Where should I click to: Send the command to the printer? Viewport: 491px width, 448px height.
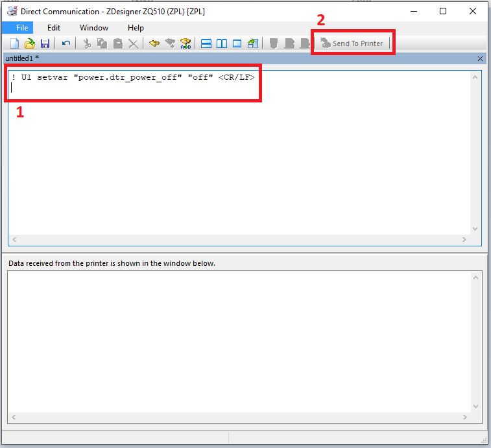[352, 43]
